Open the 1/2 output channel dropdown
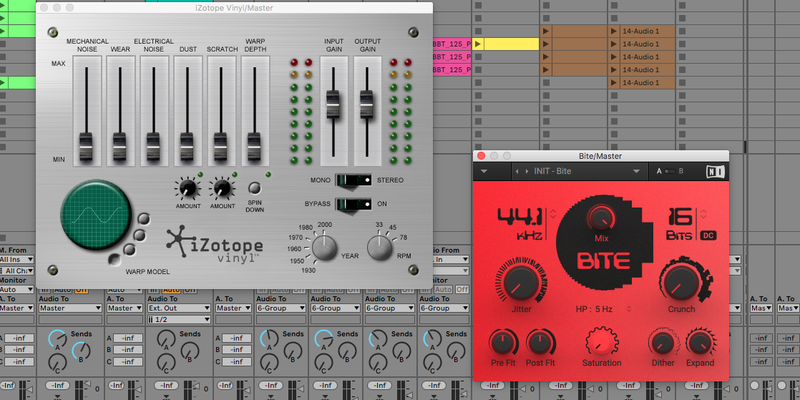The width and height of the screenshot is (800, 400). 179,319
